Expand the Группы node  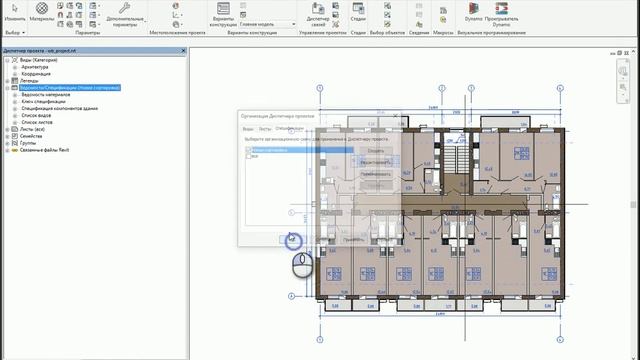[7, 143]
